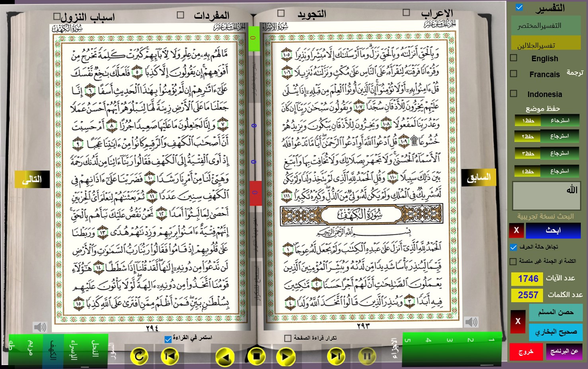Uncheck استمر في القراءة checkbox
Image resolution: width=588 pixels, height=369 pixels.
[168, 339]
